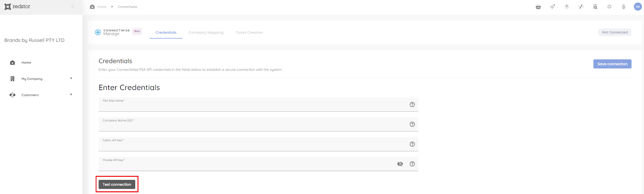Switch to the Company Mapping tab
This screenshot has height=194, width=644.
point(206,33)
